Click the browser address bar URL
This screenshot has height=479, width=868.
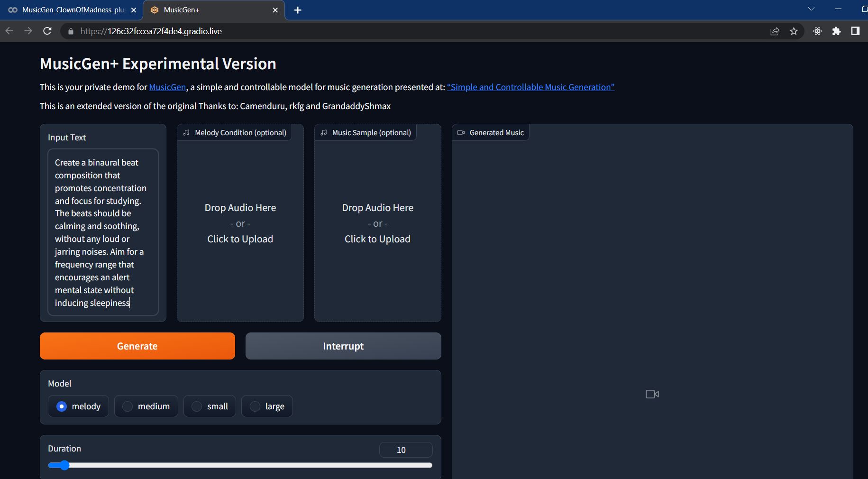coord(151,31)
